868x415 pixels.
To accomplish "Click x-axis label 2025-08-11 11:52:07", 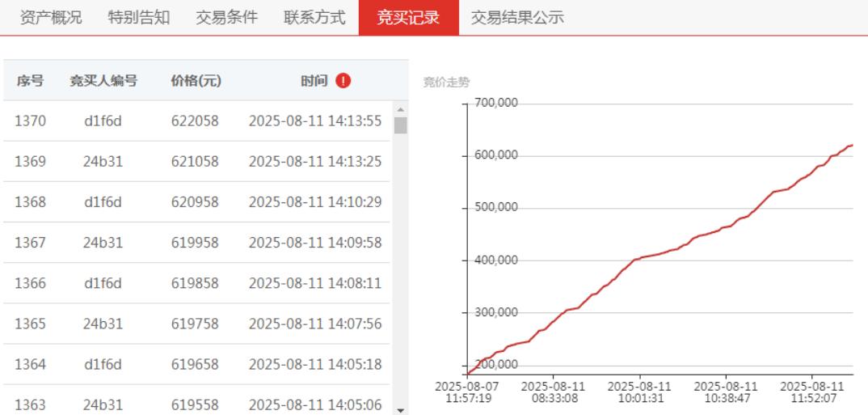I will 813,392.
